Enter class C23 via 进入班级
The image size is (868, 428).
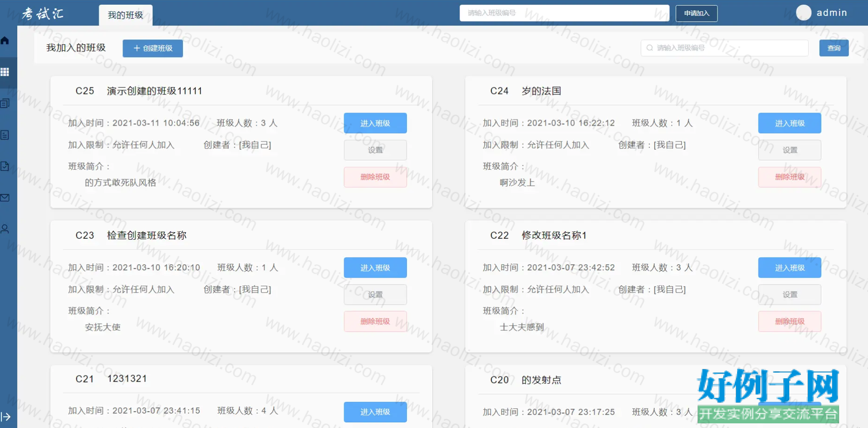point(375,268)
